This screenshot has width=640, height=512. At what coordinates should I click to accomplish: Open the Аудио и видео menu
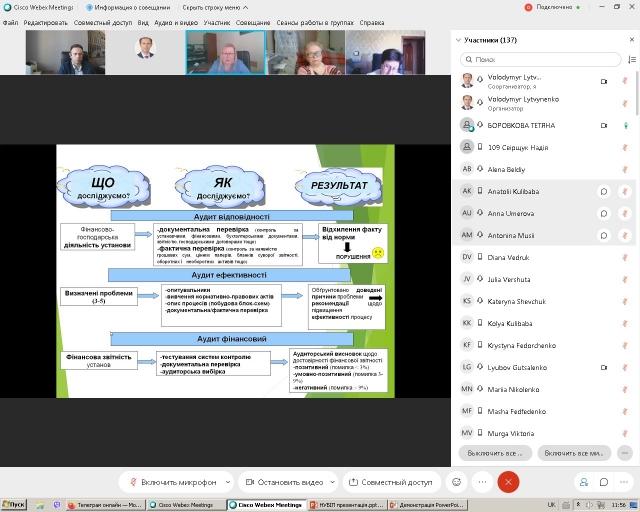[x=176, y=23]
